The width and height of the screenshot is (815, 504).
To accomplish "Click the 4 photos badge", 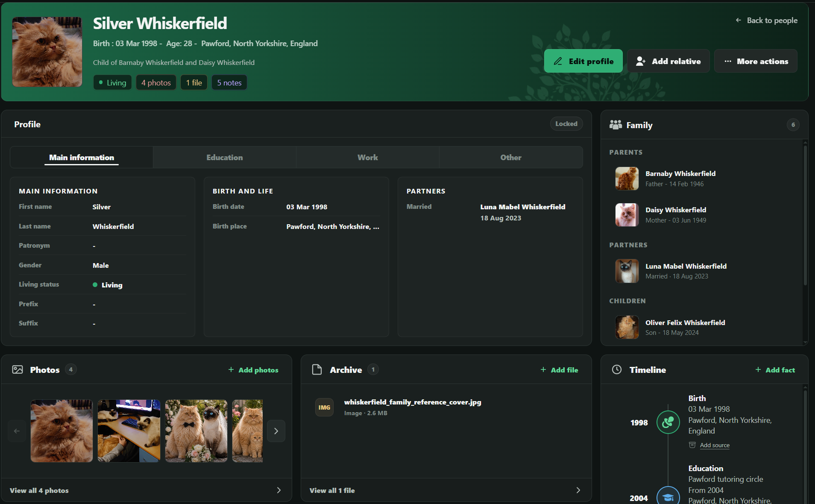I will click(x=156, y=82).
